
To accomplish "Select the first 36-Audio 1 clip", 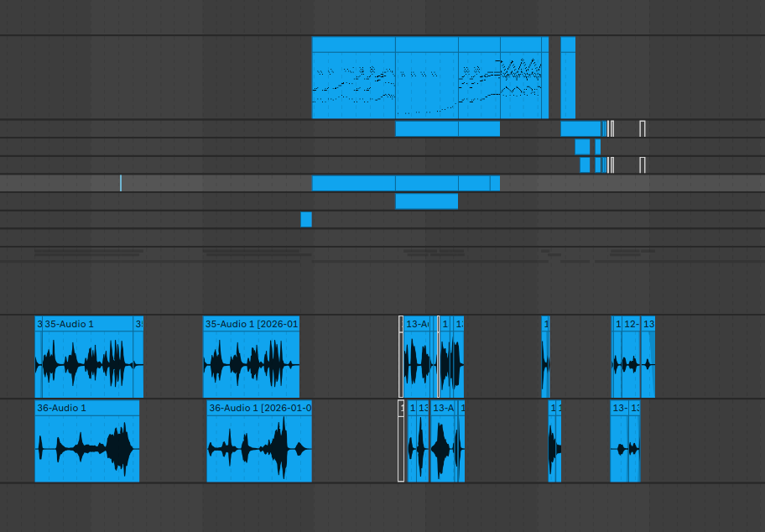I will (87, 441).
